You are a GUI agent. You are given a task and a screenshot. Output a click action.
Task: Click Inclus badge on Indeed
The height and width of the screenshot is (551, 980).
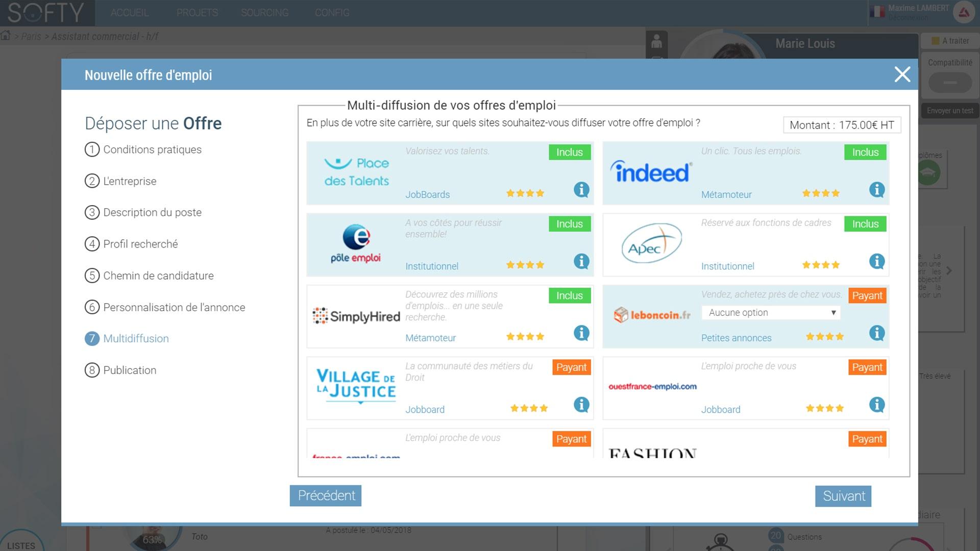(865, 152)
